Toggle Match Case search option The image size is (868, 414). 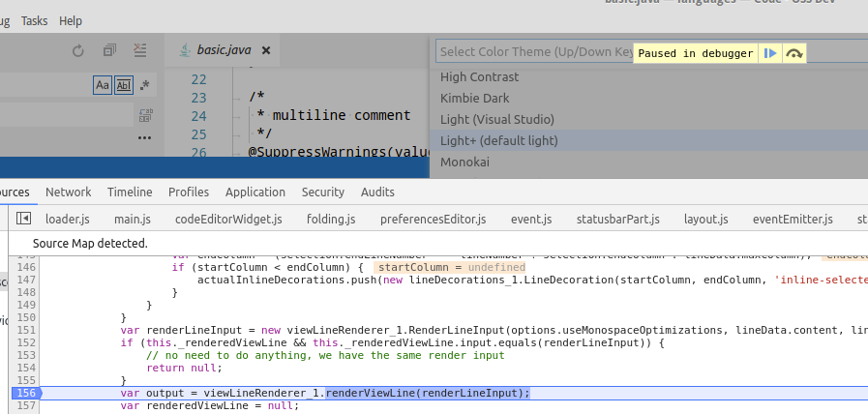103,85
